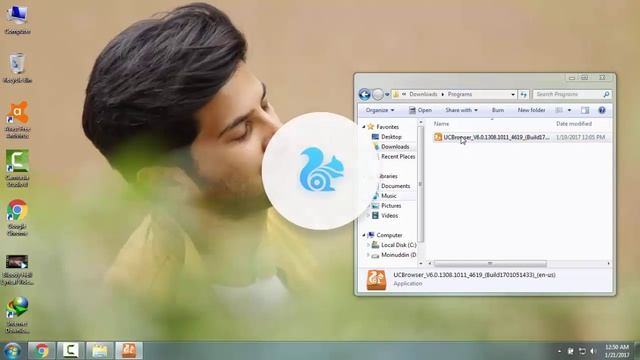Change the view with the views icon

click(x=559, y=110)
